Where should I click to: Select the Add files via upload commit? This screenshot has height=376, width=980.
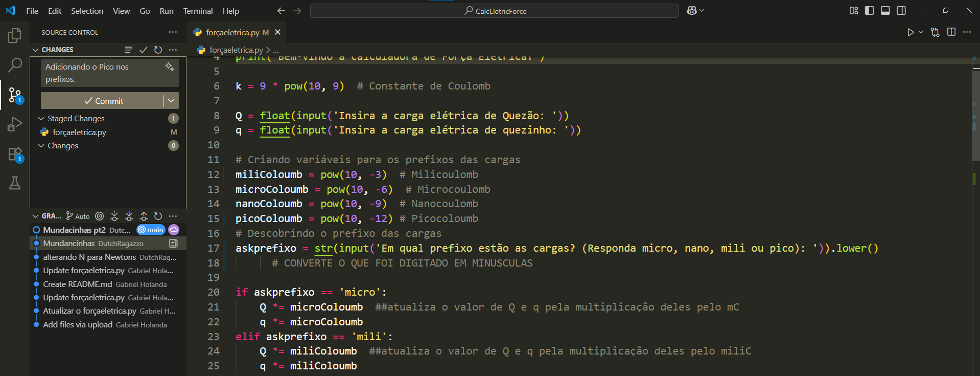tap(108, 324)
